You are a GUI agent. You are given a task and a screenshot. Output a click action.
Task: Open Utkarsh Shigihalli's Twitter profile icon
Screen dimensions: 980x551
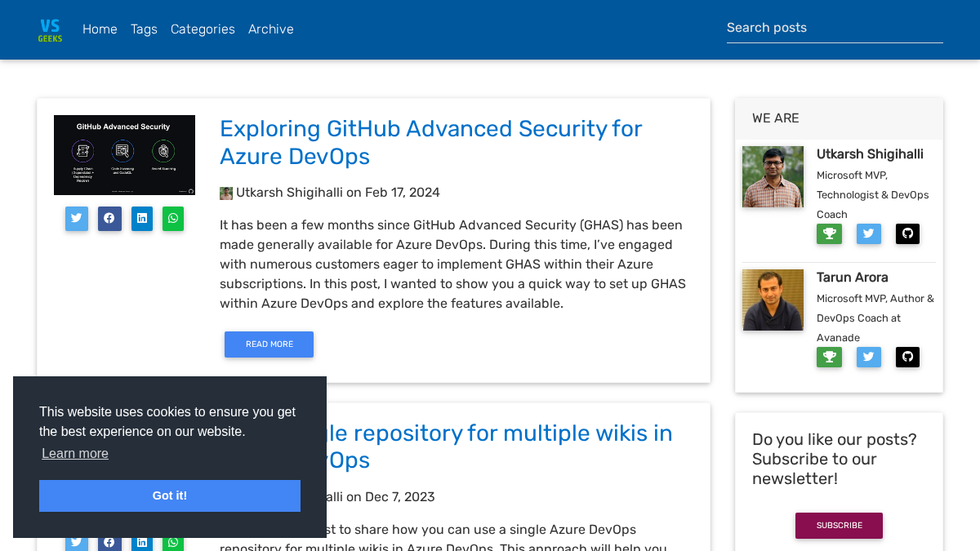(869, 234)
